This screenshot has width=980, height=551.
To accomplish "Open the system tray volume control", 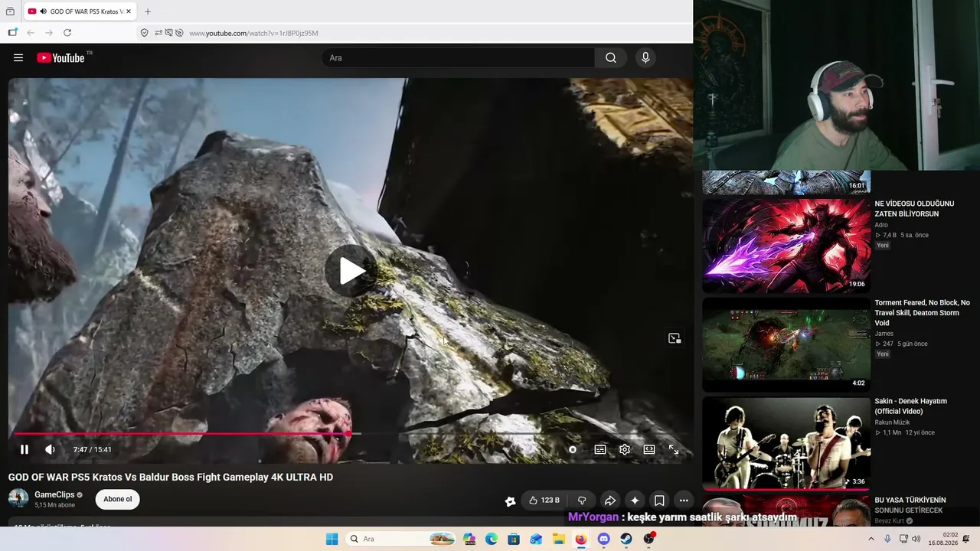I will tap(916, 539).
